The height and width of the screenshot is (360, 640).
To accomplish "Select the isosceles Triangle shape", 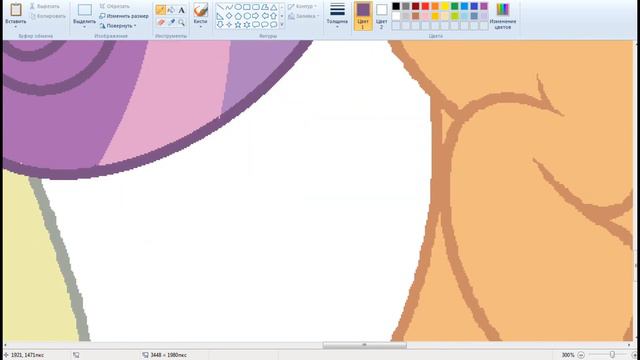I will pyautogui.click(x=274, y=7).
